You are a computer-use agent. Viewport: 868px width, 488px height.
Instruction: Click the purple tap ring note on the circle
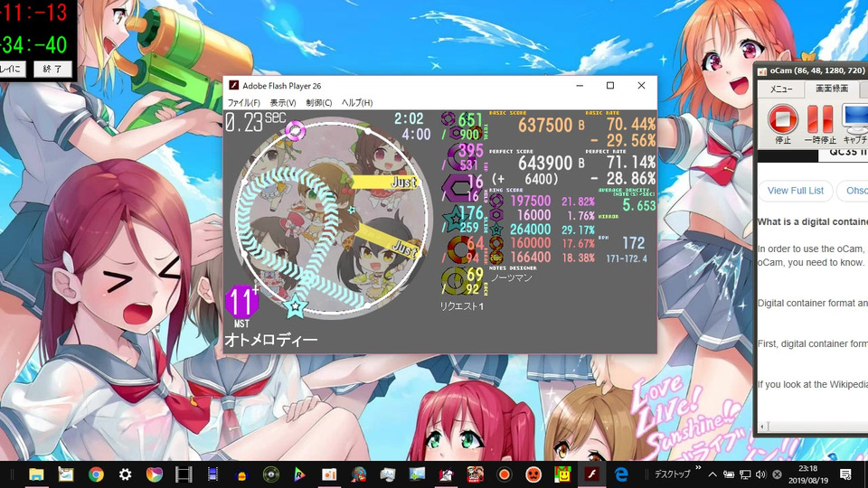[x=295, y=131]
